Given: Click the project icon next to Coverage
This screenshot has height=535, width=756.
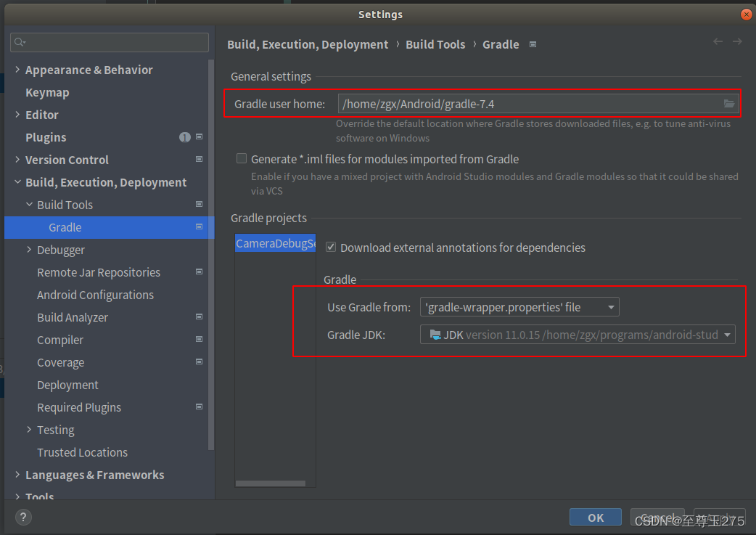Looking at the screenshot, I should click(x=199, y=362).
